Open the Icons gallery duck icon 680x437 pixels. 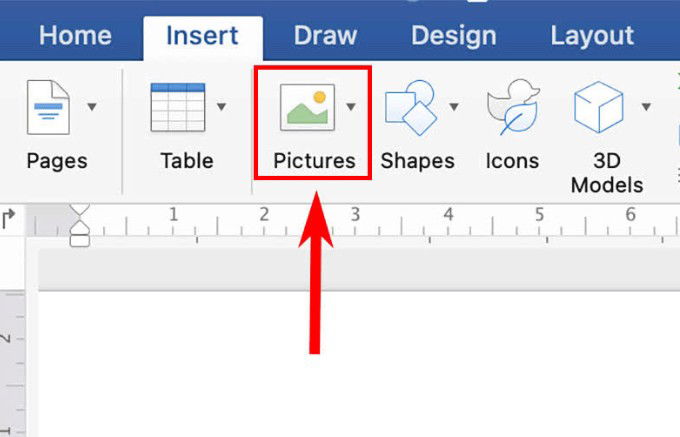(x=513, y=107)
